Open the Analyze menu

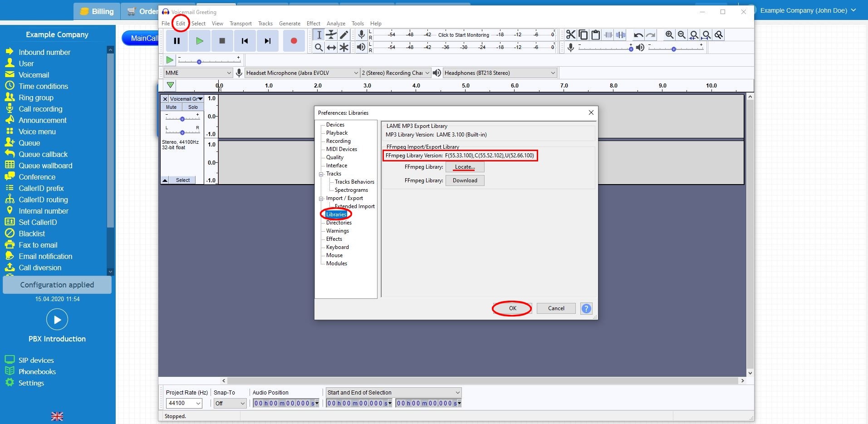(x=336, y=24)
